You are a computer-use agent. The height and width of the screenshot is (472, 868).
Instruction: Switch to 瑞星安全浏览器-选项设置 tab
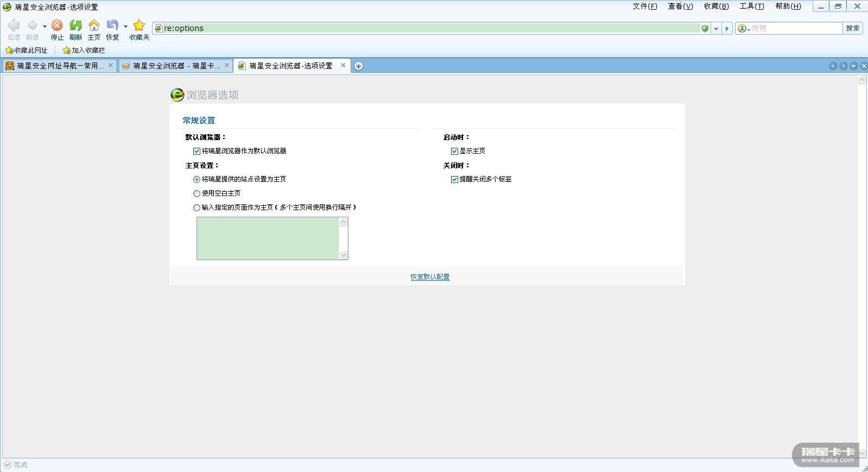(292, 66)
